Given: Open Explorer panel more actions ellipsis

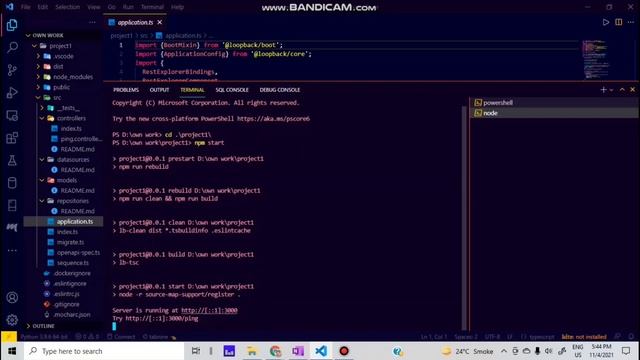Looking at the screenshot, I should coord(92,22).
